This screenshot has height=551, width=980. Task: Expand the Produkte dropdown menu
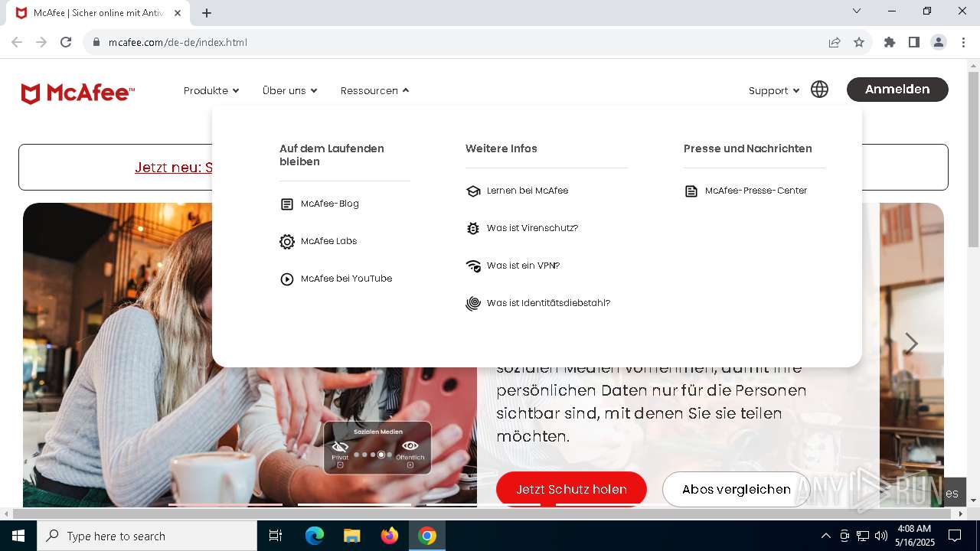click(x=211, y=90)
